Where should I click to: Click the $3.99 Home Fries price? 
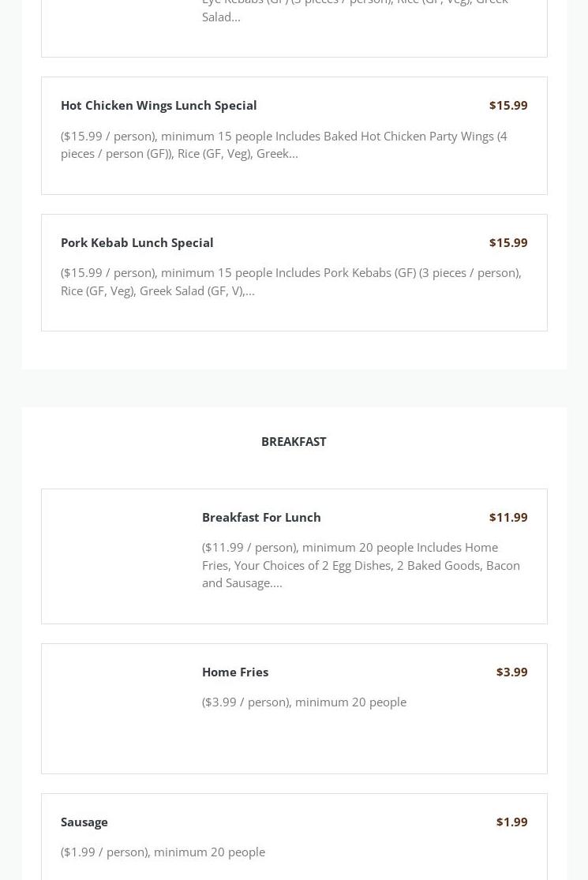coord(511,672)
